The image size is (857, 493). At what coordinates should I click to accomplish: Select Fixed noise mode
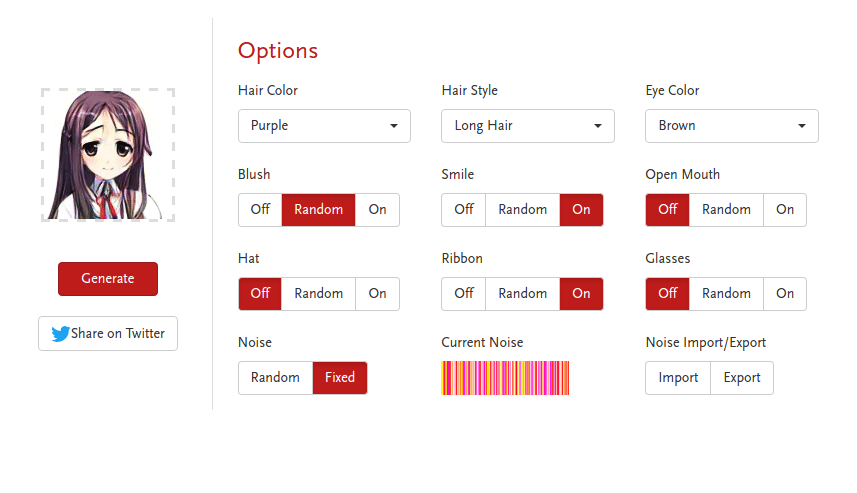coord(340,378)
